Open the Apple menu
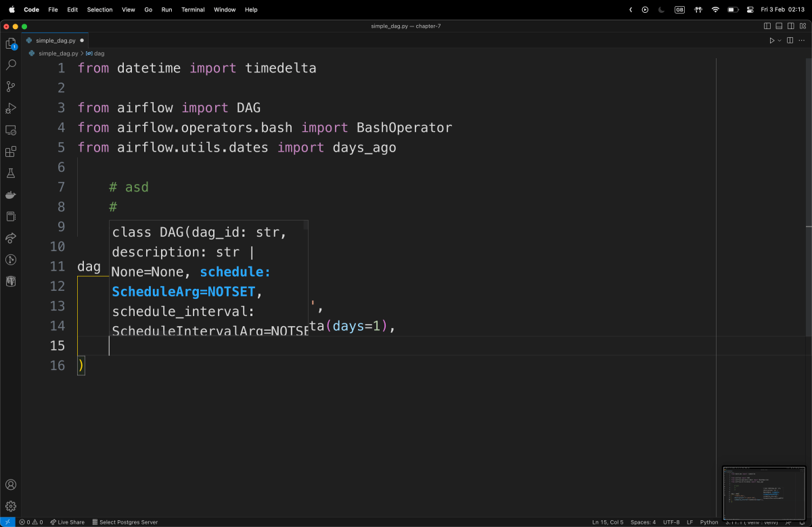Viewport: 812px width, 527px height. 12,9
